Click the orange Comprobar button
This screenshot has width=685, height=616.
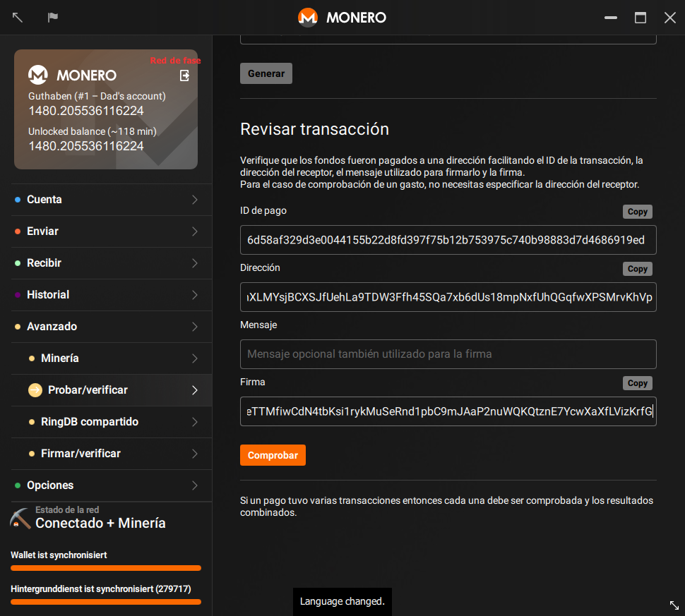click(273, 455)
